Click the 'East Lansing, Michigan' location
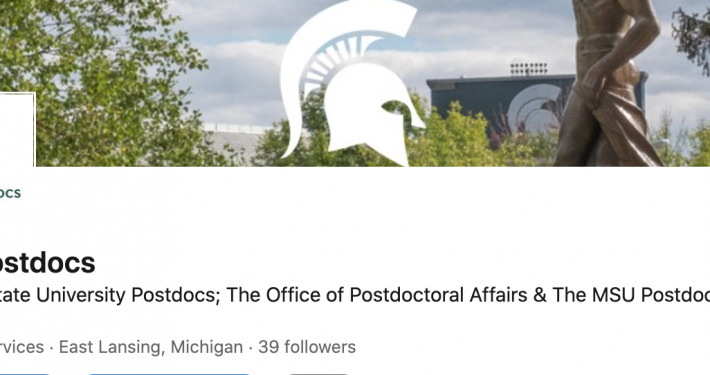Screen dimensions: 710x375 pos(151,347)
